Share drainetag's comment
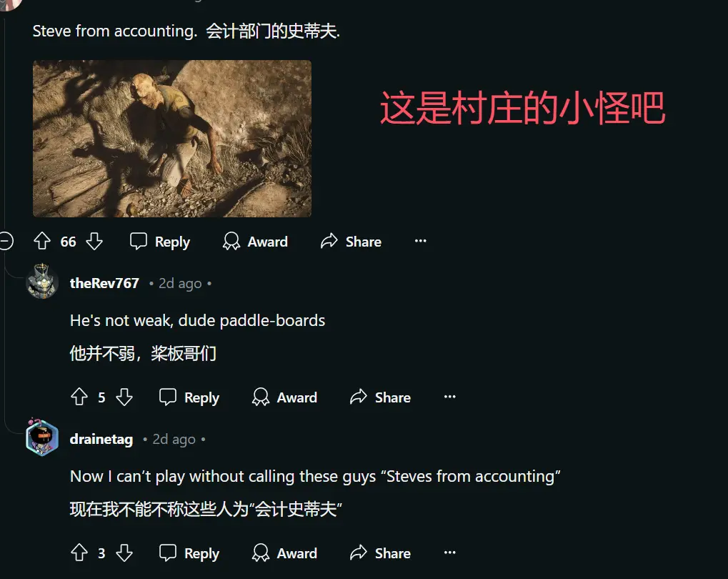 (x=380, y=553)
